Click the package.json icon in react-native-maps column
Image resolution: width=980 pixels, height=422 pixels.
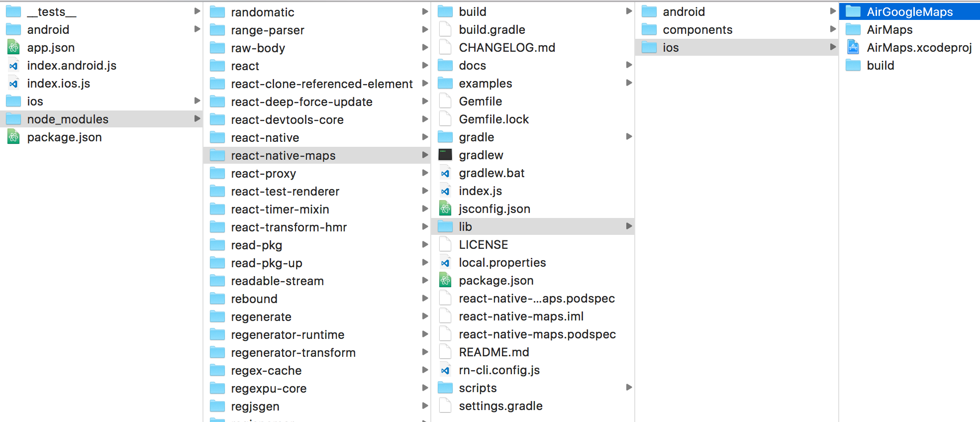(445, 281)
